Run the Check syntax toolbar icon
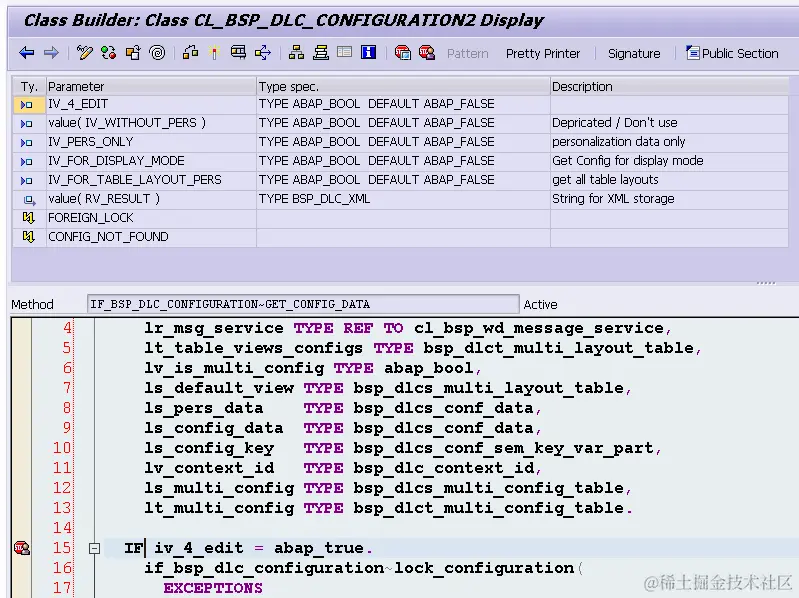Screen dimensions: 799x598 tap(191, 52)
